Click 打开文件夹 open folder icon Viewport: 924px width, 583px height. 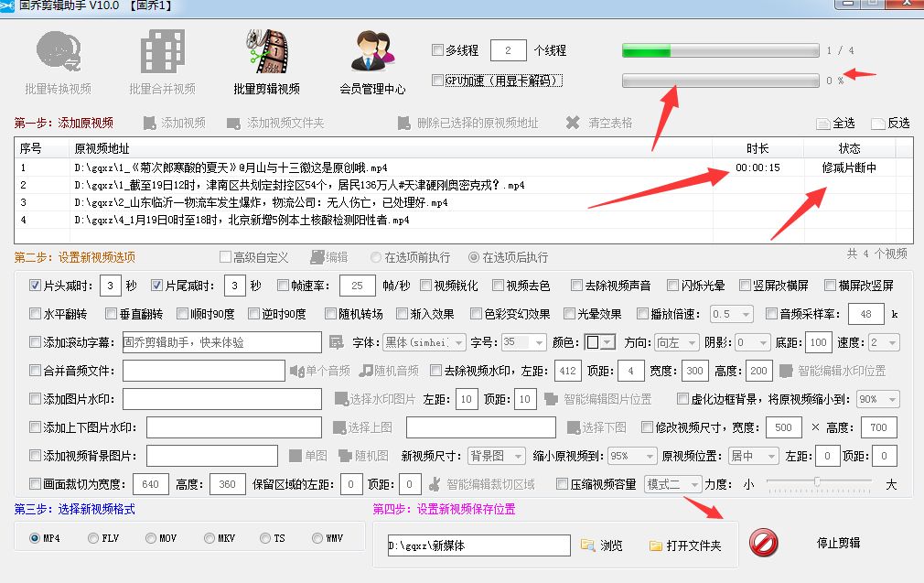pos(656,545)
